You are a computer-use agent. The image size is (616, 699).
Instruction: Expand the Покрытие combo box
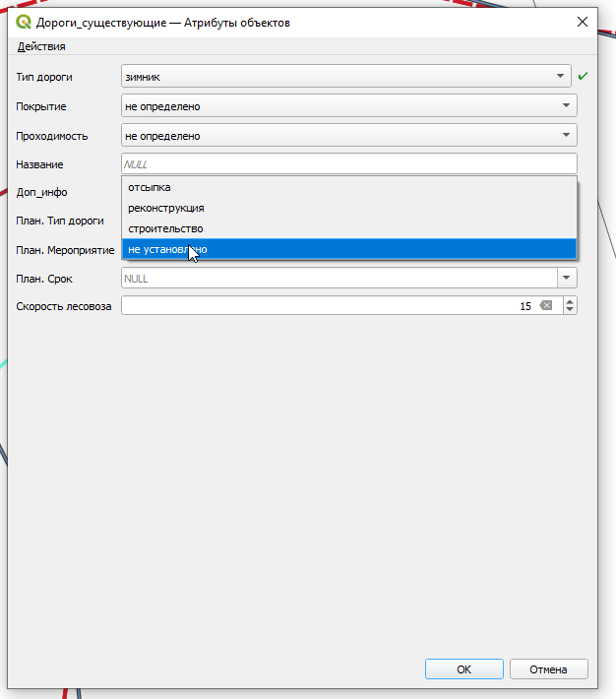pyautogui.click(x=349, y=105)
